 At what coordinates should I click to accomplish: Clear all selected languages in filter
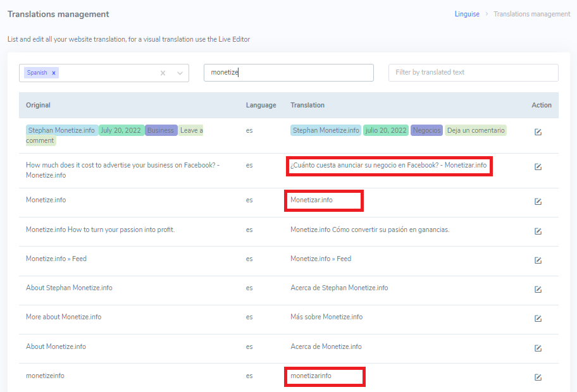coord(163,73)
